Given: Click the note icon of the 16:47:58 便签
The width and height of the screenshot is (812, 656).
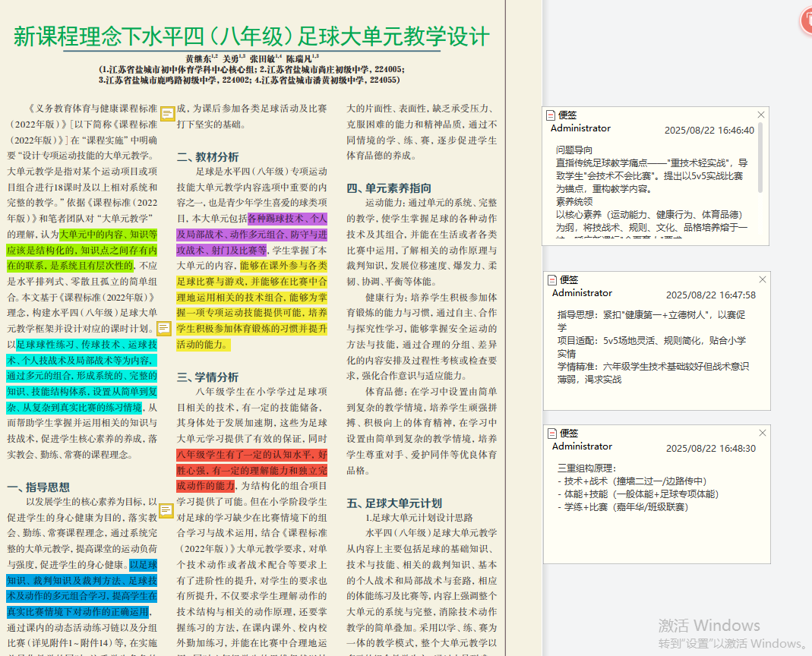Looking at the screenshot, I should tap(552, 279).
